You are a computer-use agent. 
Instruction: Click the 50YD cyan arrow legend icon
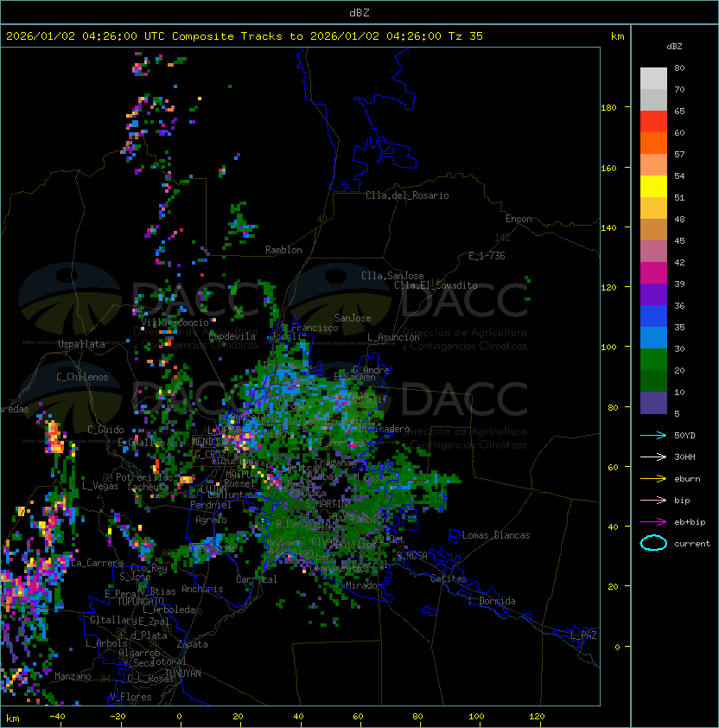click(x=653, y=436)
